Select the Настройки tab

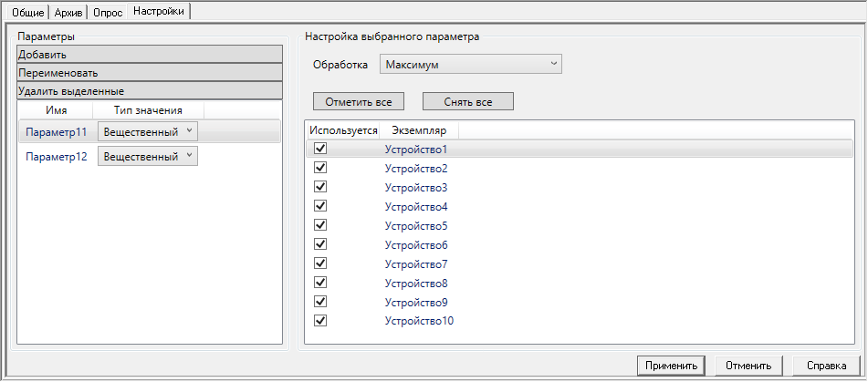pyautogui.click(x=159, y=11)
